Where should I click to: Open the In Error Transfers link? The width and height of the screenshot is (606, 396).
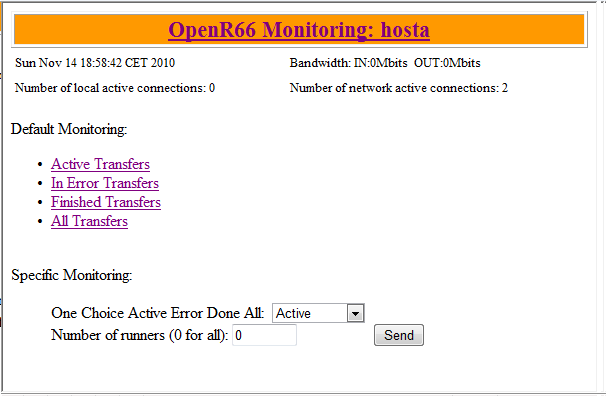pos(105,183)
